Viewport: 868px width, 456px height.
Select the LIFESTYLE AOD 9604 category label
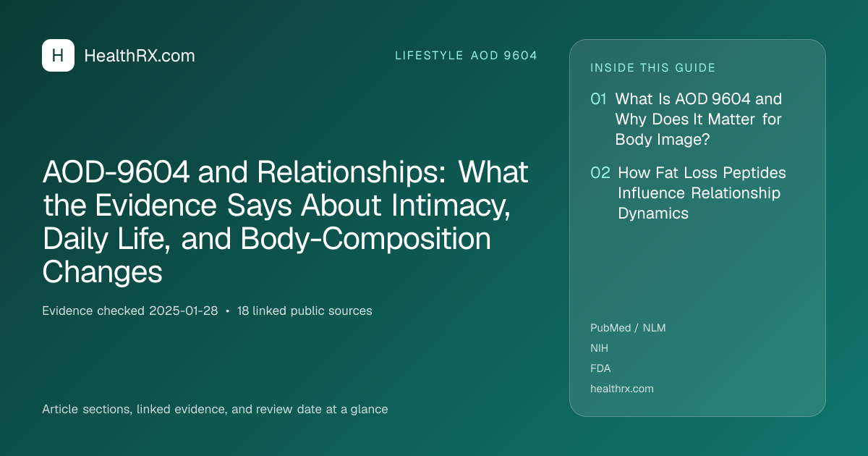point(466,56)
